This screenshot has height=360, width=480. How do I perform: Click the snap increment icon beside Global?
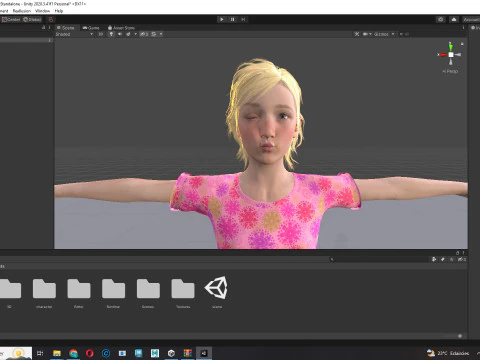(x=51, y=19)
